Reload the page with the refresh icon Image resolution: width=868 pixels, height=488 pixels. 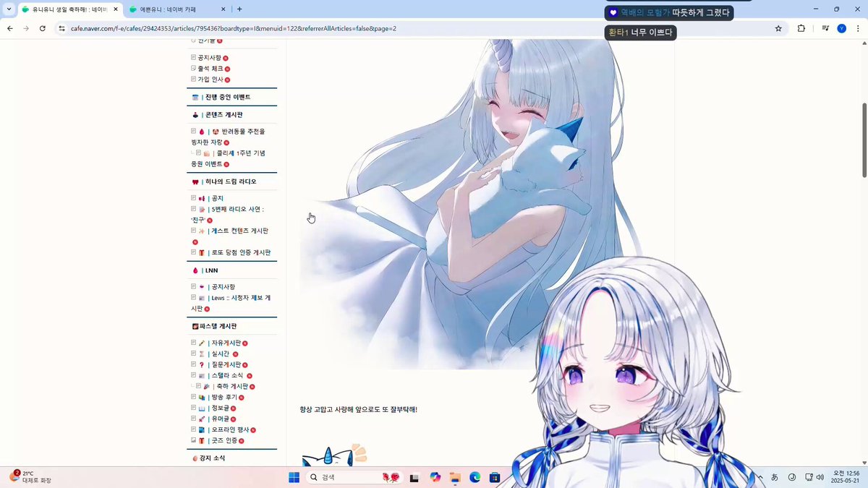(x=42, y=28)
